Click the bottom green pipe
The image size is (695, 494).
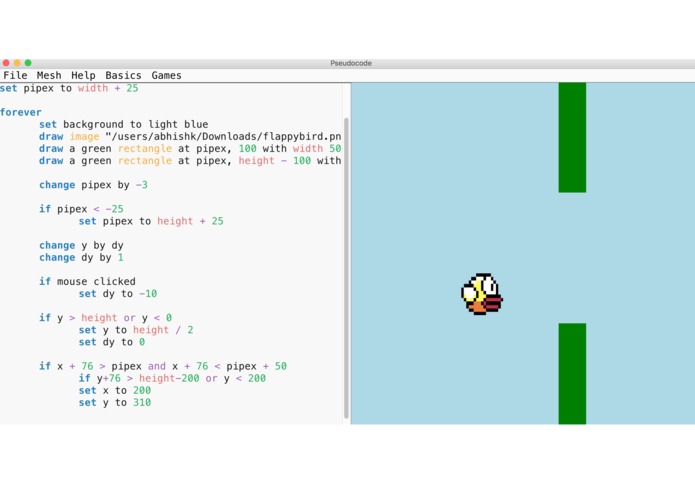(572, 373)
